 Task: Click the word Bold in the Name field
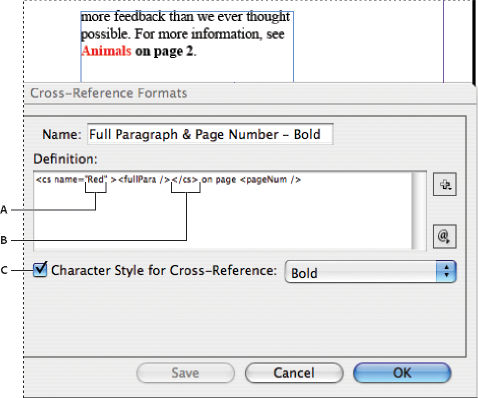[307, 134]
